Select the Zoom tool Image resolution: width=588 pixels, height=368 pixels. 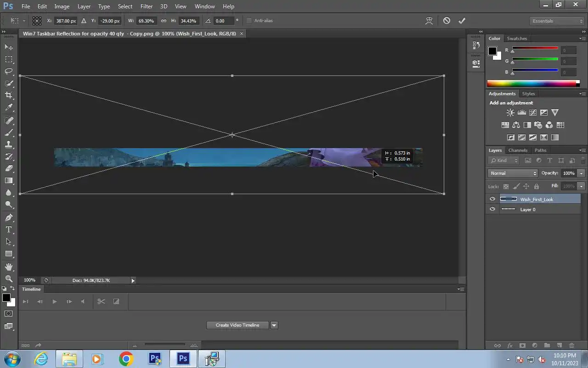[9, 279]
